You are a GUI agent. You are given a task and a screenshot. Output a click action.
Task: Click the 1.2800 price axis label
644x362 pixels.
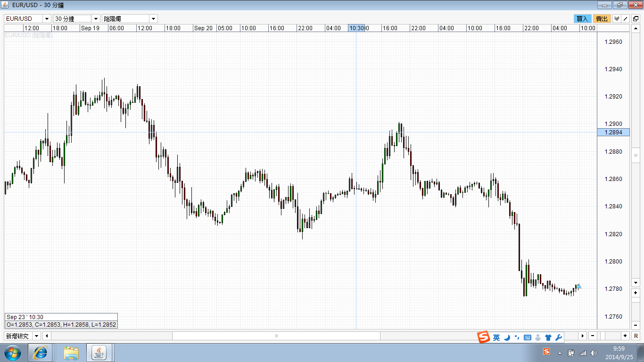(613, 262)
